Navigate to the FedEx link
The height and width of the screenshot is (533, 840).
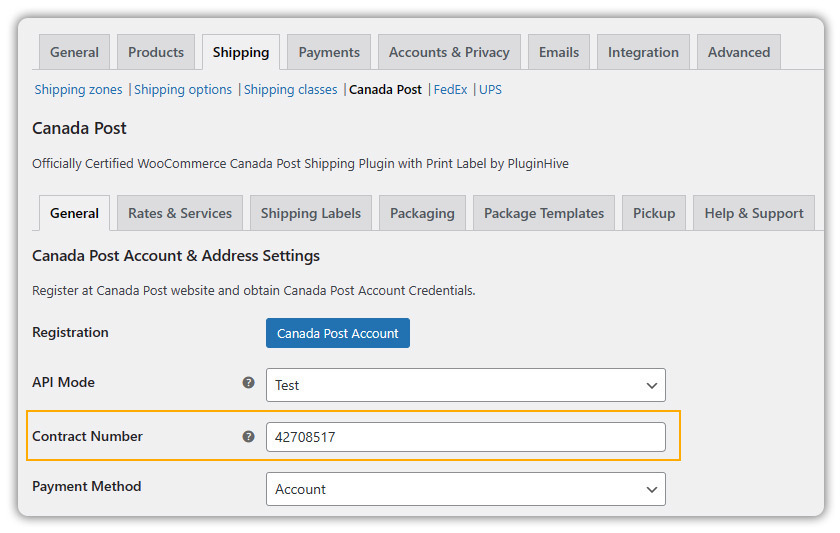point(450,90)
